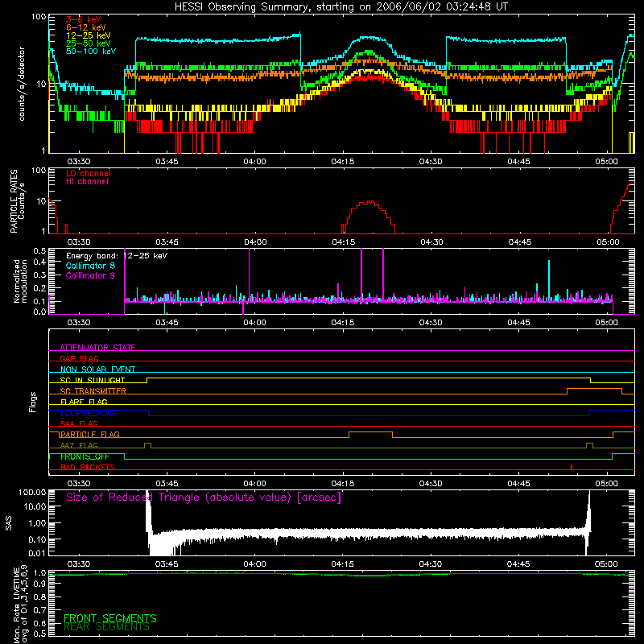Click the vertical 'Flags' axis label
644x644 pixels.
coord(32,402)
